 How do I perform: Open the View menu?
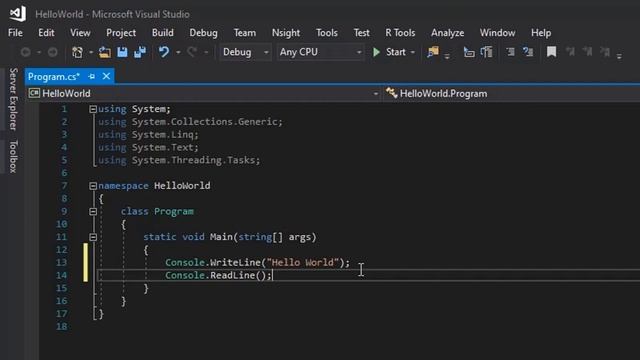[x=80, y=33]
